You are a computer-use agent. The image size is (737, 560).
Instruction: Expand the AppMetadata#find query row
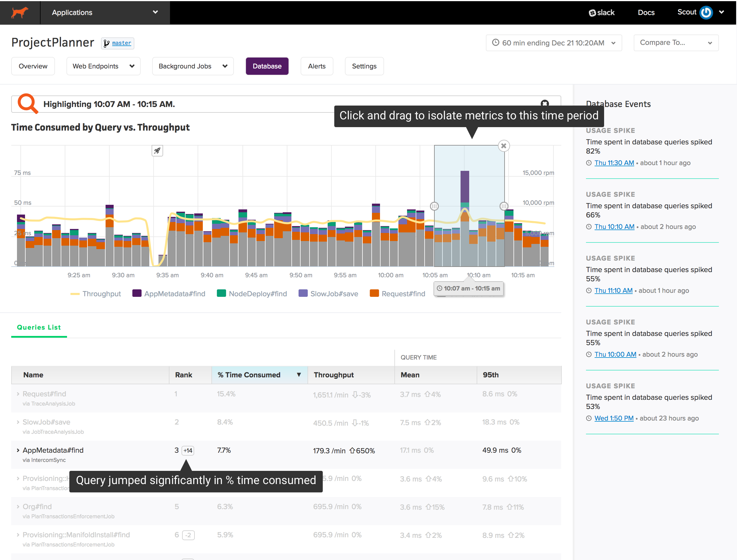[18, 450]
